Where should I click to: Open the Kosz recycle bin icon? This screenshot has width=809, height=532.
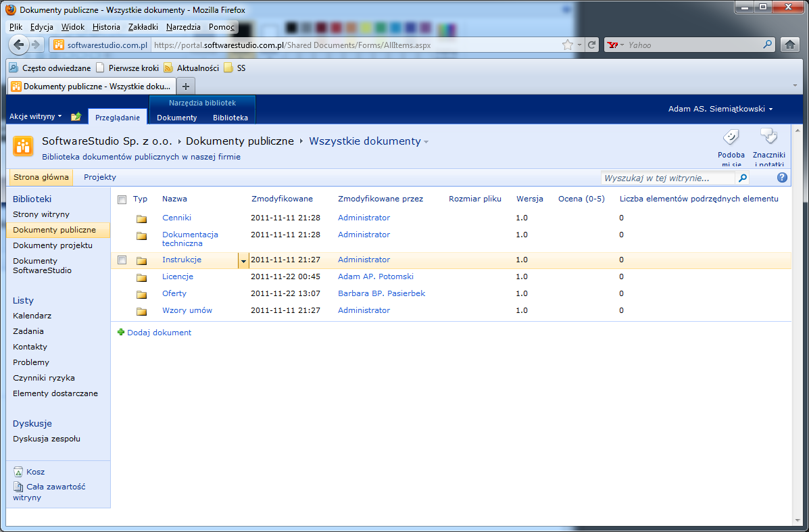[18, 472]
